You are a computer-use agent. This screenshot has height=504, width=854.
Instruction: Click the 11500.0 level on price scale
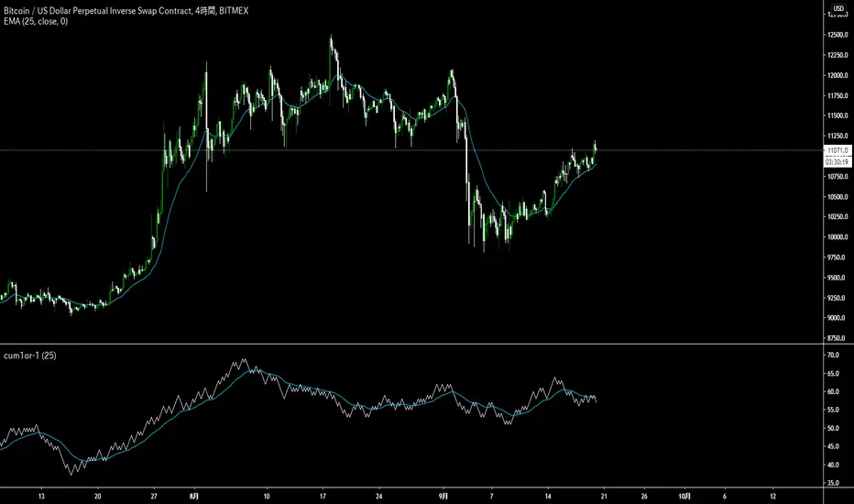pyautogui.click(x=838, y=116)
